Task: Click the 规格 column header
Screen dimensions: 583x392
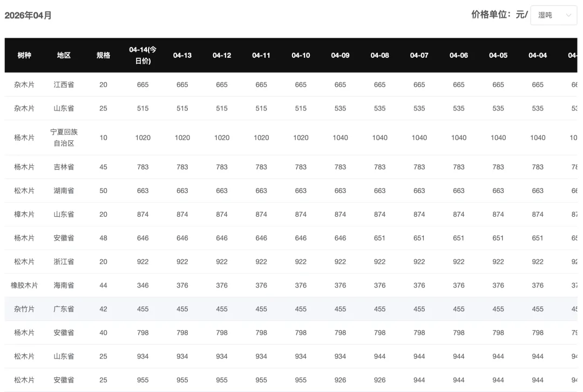Action: (103, 56)
